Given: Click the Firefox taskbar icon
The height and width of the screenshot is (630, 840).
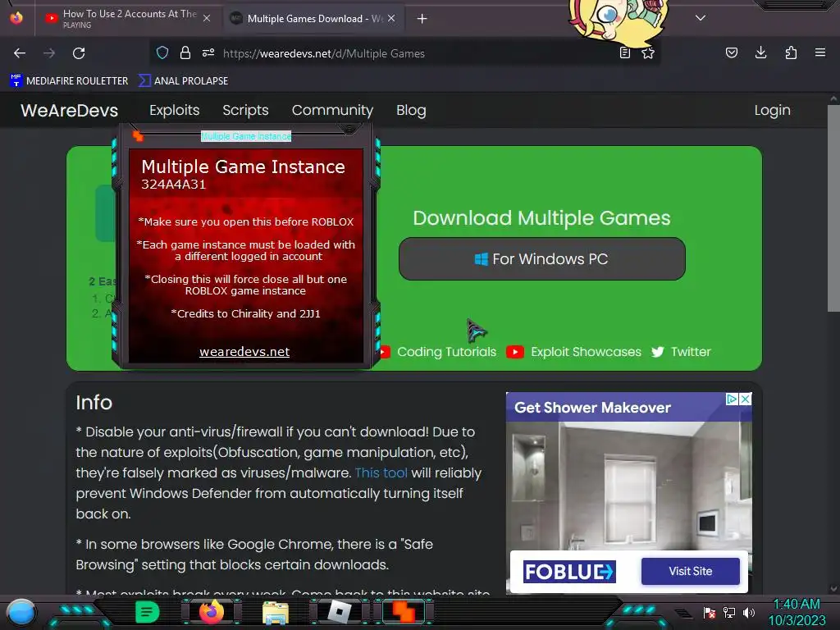Looking at the screenshot, I should 212,612.
